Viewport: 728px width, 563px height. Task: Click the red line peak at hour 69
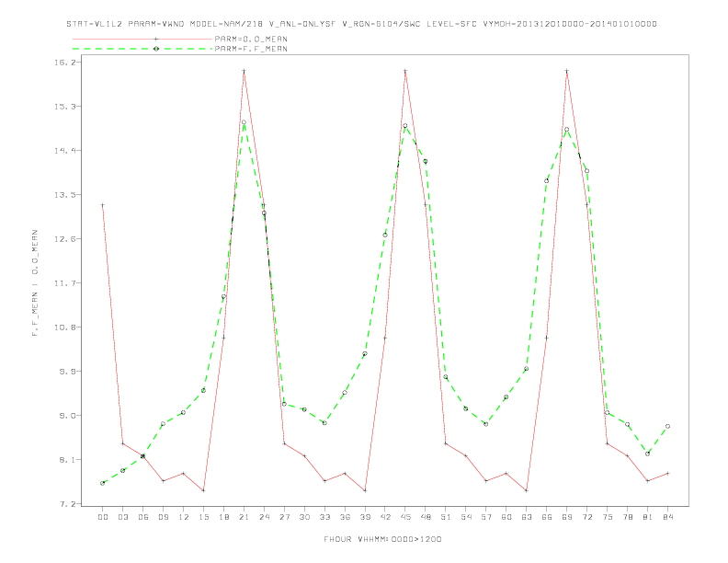567,71
